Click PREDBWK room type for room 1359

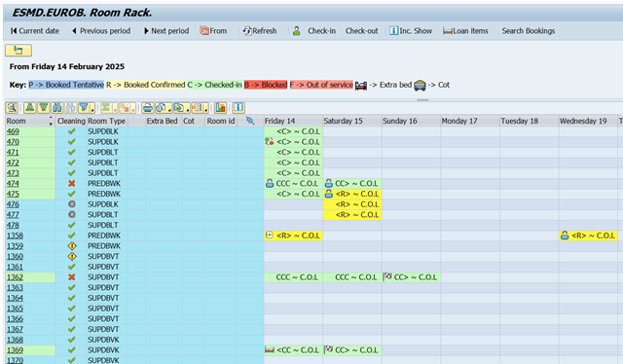(x=104, y=246)
